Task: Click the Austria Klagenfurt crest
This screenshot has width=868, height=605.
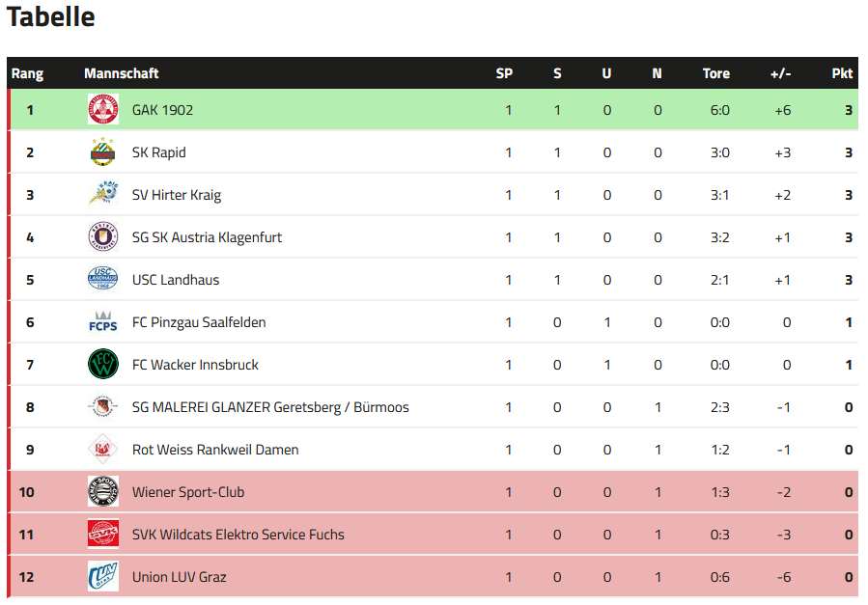Action: click(103, 236)
